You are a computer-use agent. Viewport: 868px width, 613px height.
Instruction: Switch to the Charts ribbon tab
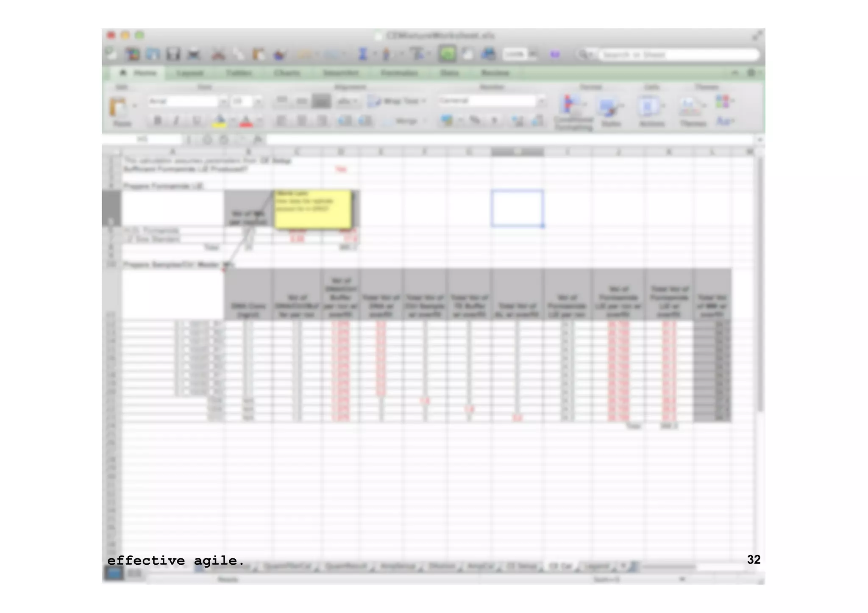pos(287,73)
